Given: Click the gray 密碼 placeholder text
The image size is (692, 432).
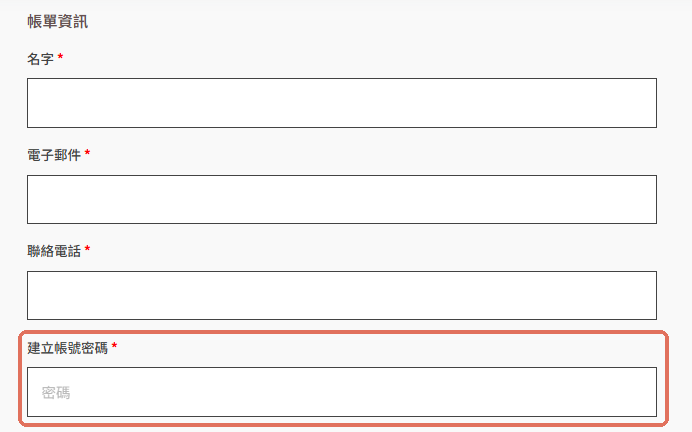Looking at the screenshot, I should coord(56,393).
